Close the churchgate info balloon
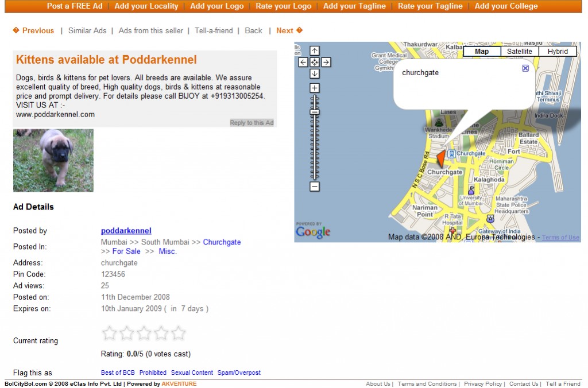Screen dimensions: 588x388 (x=525, y=68)
